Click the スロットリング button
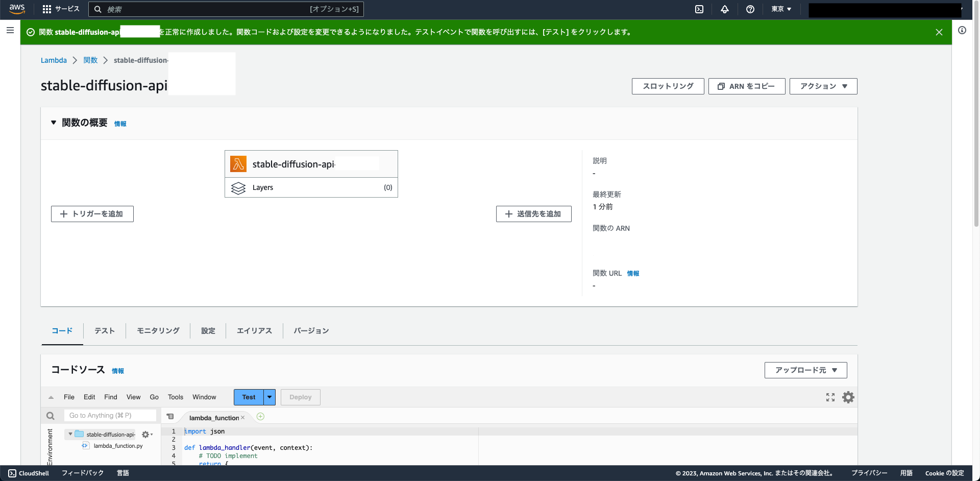The image size is (980, 481). click(x=668, y=86)
